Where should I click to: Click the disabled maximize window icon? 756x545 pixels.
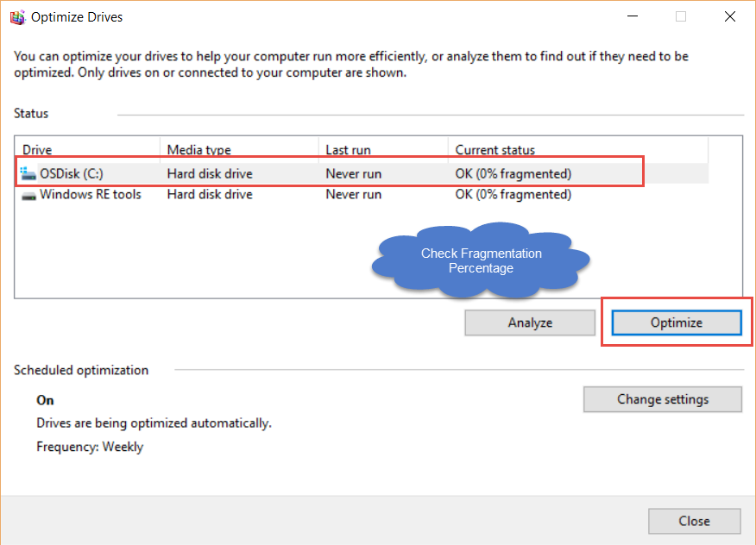pyautogui.click(x=681, y=16)
